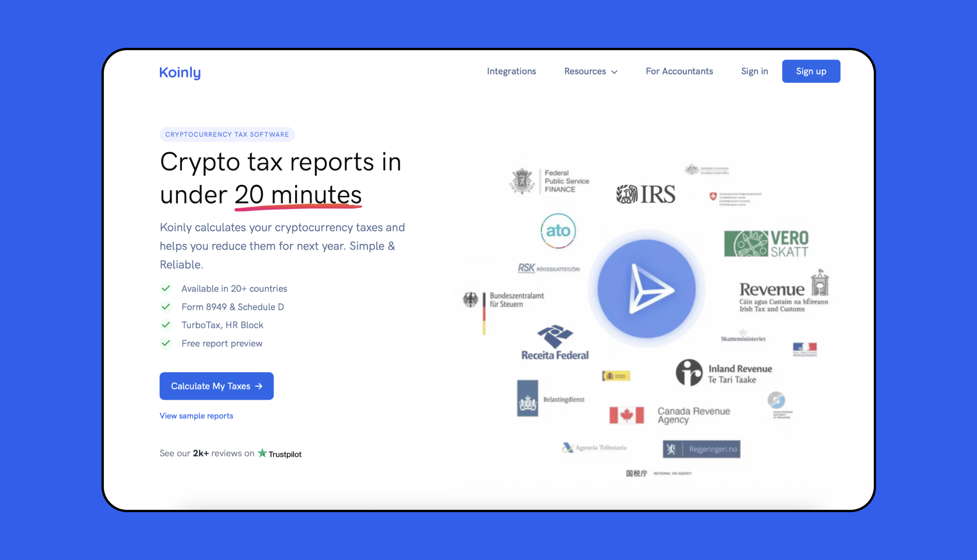The width and height of the screenshot is (977, 560).
Task: Select the ato circle logo
Action: tap(558, 231)
